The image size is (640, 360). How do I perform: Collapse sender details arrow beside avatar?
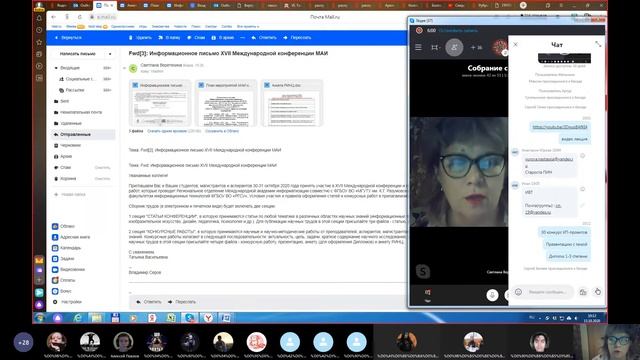[x=124, y=68]
